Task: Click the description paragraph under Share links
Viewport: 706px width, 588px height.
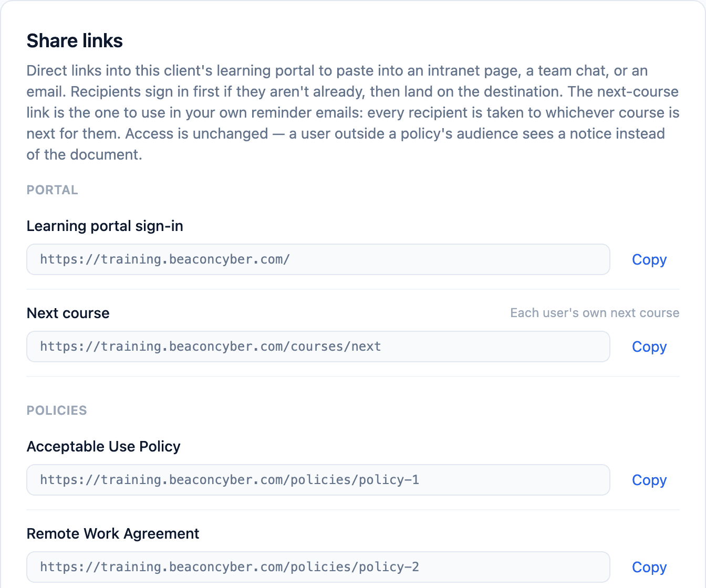Action: point(353,112)
